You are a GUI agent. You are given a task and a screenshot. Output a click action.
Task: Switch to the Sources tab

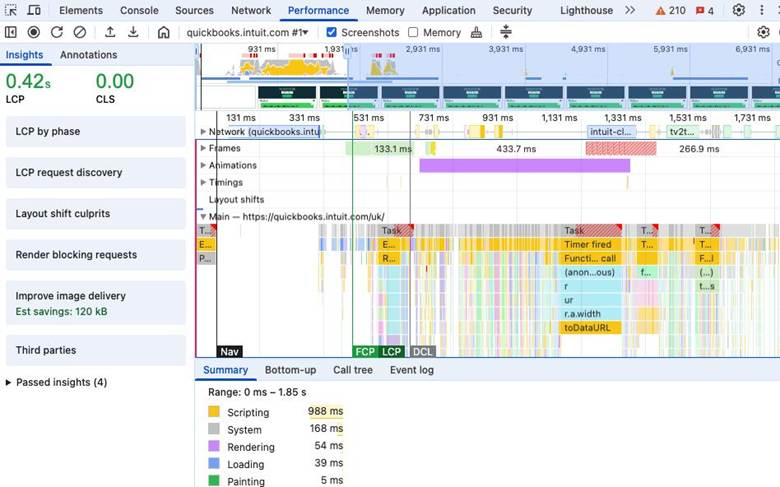coord(194,10)
